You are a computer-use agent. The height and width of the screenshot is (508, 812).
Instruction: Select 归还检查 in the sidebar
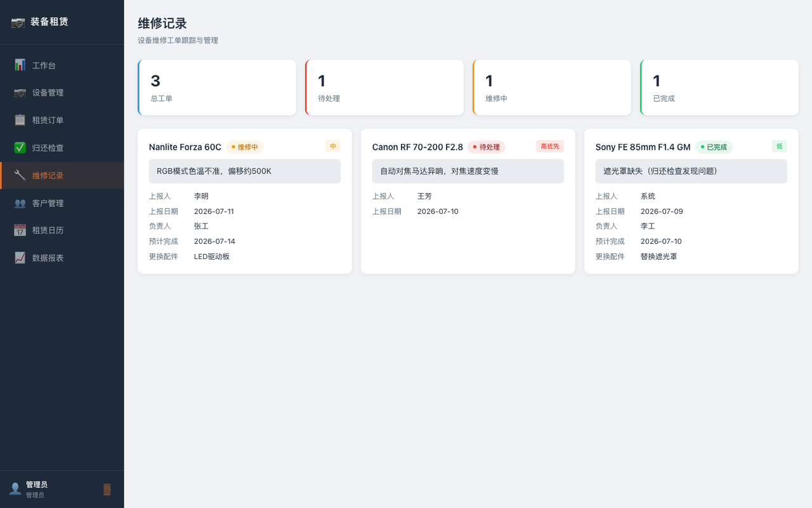[x=62, y=148]
